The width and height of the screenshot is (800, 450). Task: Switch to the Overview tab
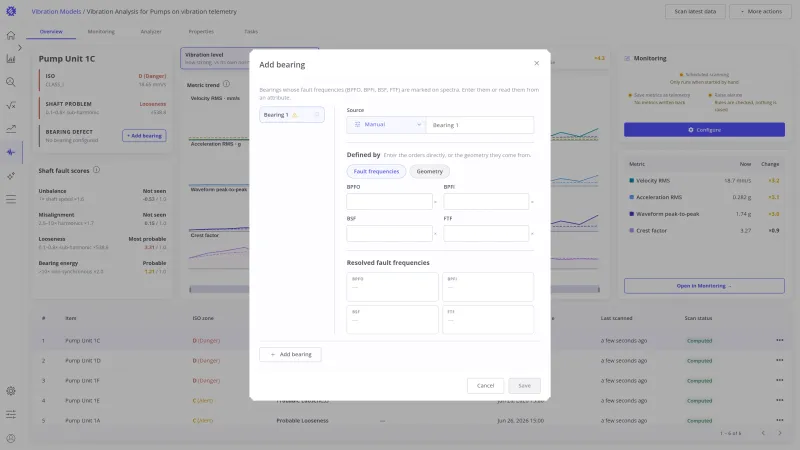pos(51,32)
